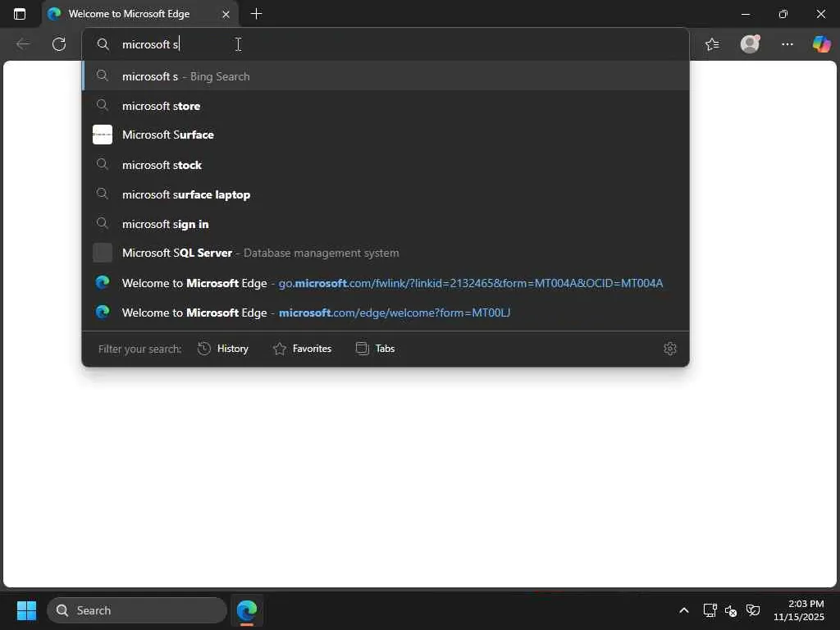Click the taskbar Search box
Image resolution: width=840 pixels, height=630 pixels.
pos(137,610)
